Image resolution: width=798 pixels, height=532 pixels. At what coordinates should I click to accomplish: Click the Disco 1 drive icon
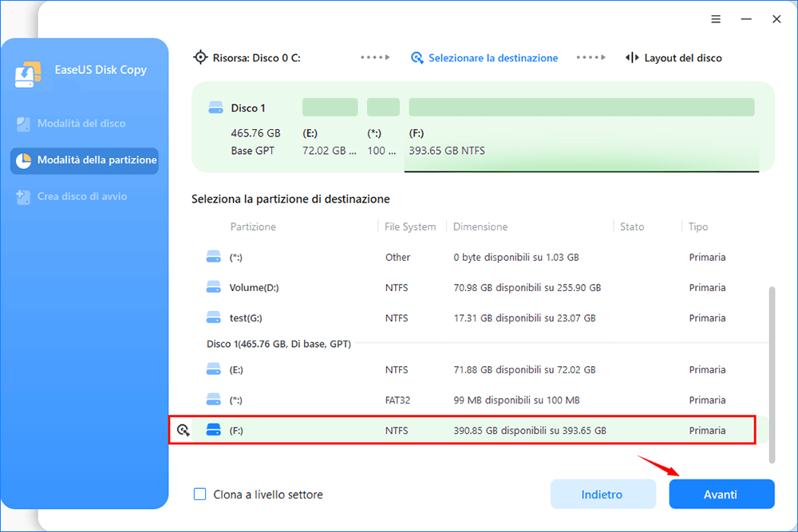tap(215, 108)
